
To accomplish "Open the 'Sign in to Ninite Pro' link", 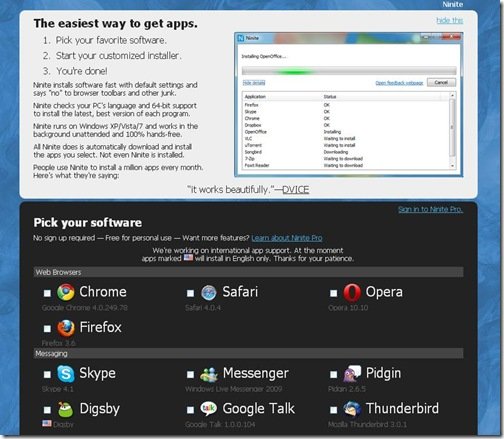I will point(430,209).
